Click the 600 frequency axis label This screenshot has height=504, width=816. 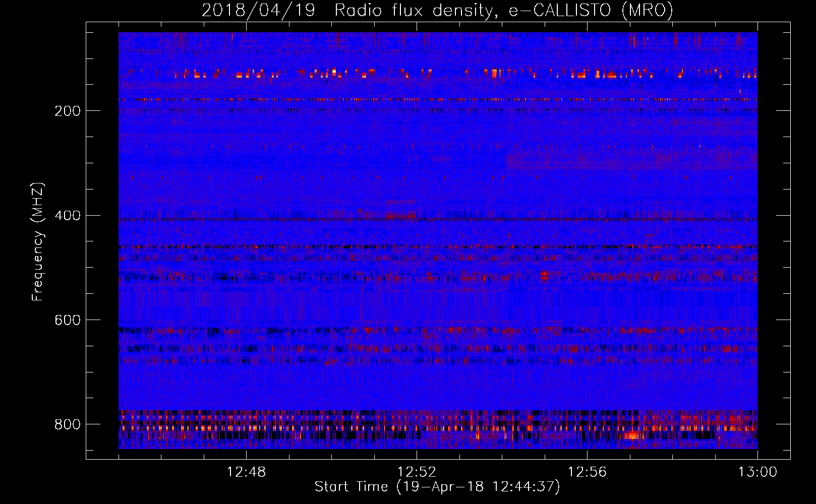(67, 321)
